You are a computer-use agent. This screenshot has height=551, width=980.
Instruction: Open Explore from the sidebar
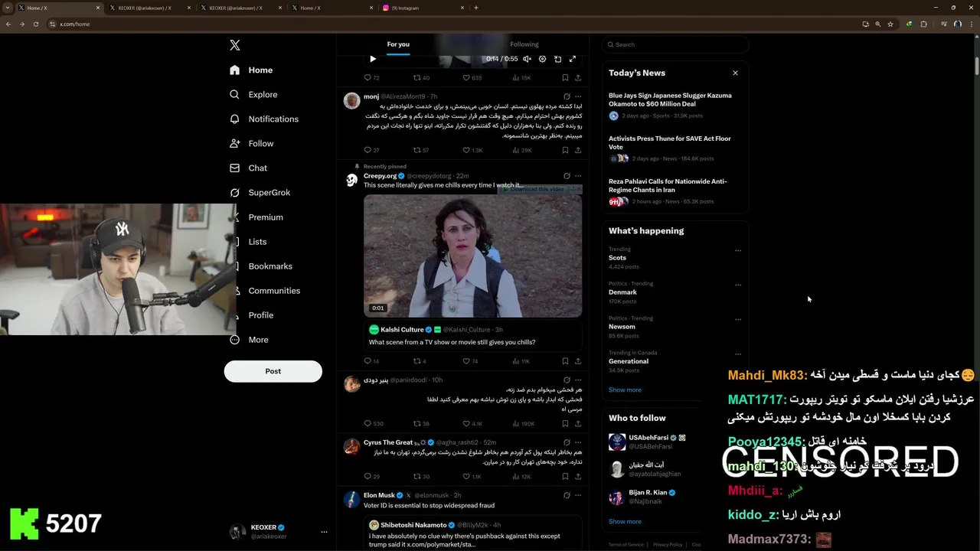(253, 94)
